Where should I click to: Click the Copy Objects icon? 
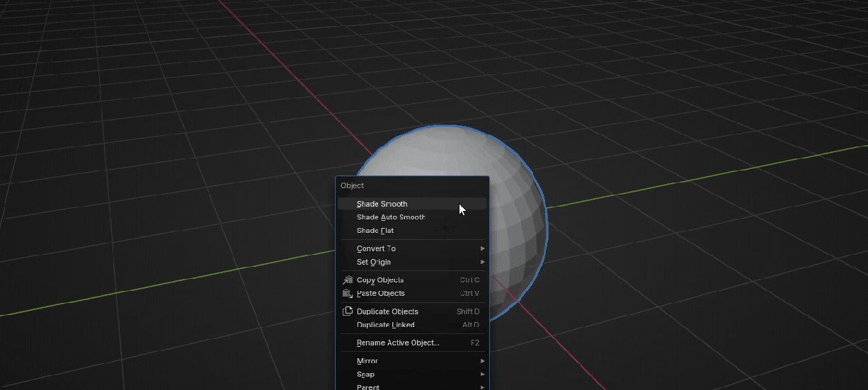(x=348, y=280)
